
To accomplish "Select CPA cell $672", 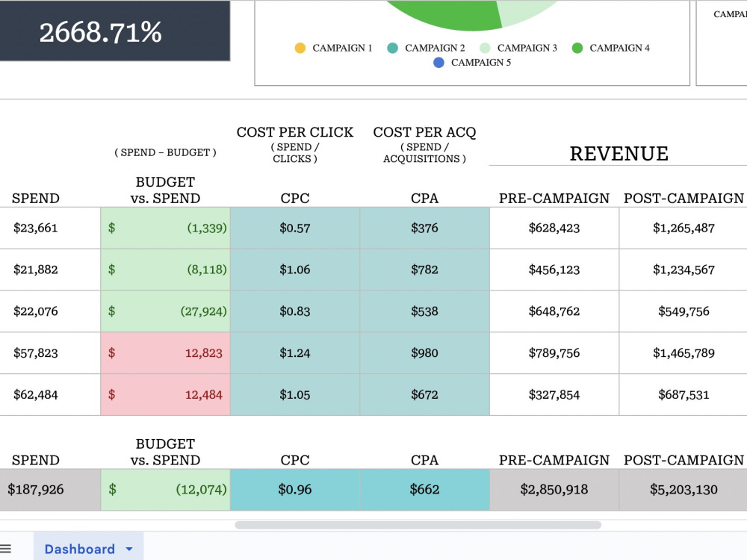I will click(424, 395).
